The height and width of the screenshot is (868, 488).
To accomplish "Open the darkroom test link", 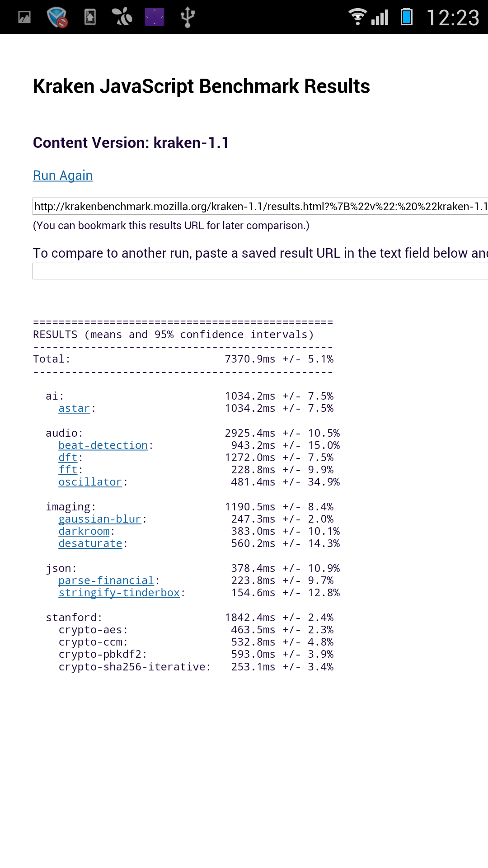I will 84,531.
